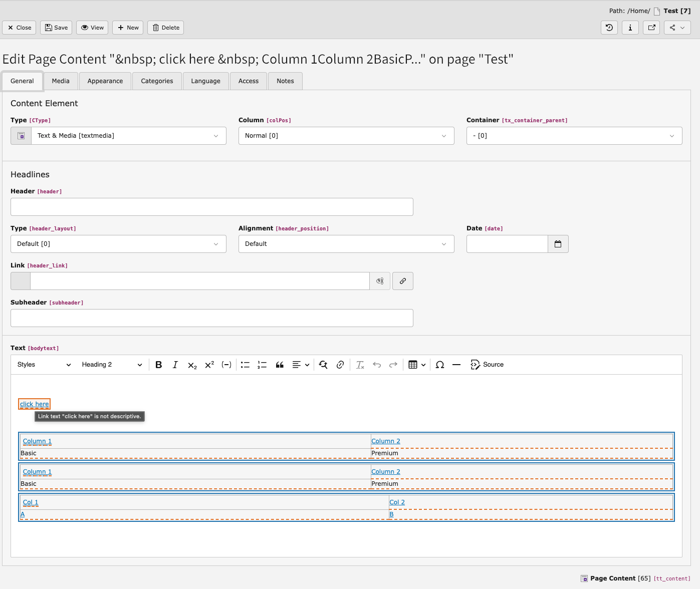Remove formatting from selection

(360, 365)
